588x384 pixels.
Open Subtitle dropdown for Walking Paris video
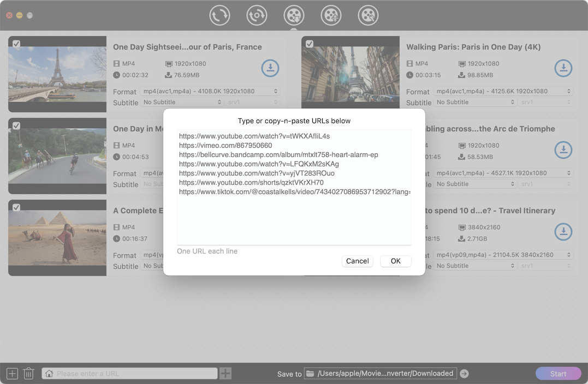click(x=476, y=102)
